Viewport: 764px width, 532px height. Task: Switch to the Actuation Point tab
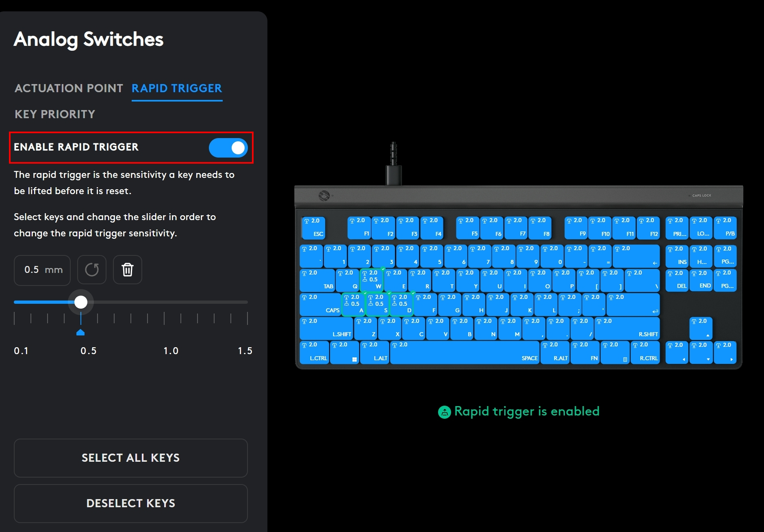(69, 88)
